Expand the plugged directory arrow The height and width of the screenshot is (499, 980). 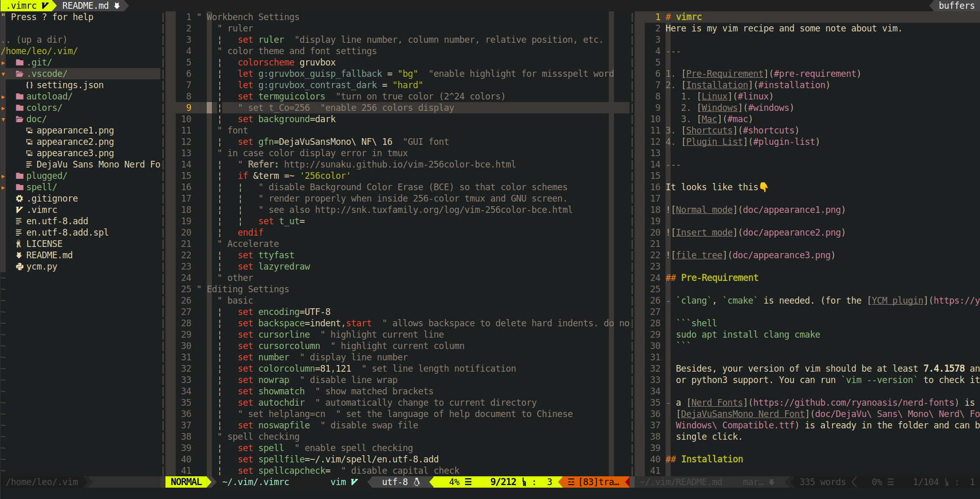[x=4, y=176]
